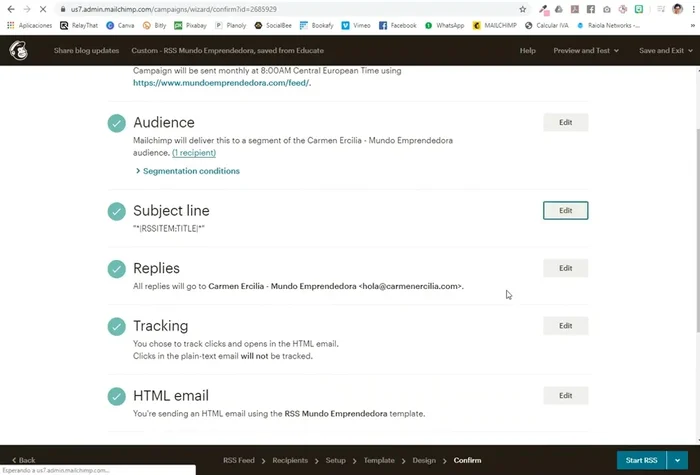Edit the HTML email section
This screenshot has height=475, width=700.
[x=566, y=395]
